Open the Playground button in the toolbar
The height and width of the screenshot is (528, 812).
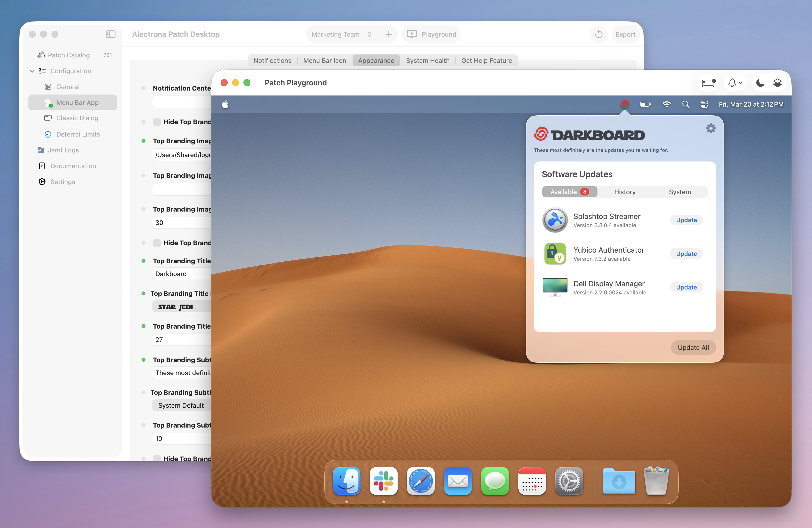coord(431,34)
